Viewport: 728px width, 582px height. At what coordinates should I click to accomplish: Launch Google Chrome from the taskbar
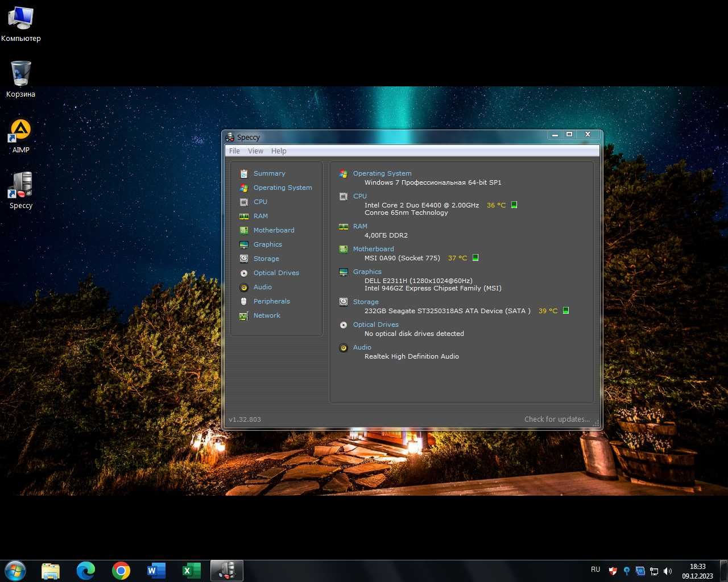click(121, 571)
